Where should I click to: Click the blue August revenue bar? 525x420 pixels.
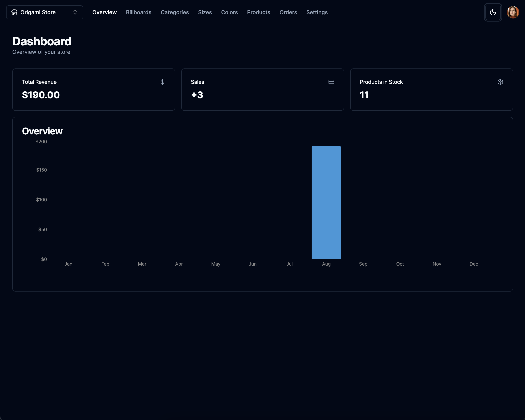[x=326, y=202]
